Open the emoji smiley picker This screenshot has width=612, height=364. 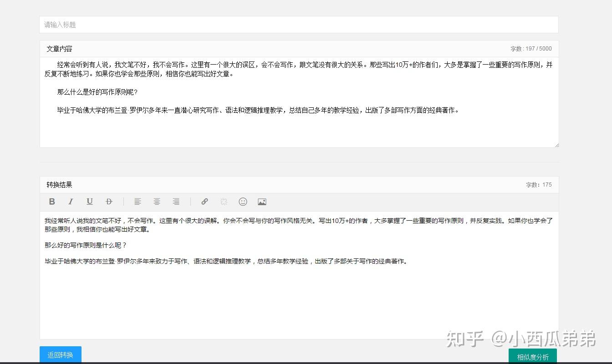[243, 202]
